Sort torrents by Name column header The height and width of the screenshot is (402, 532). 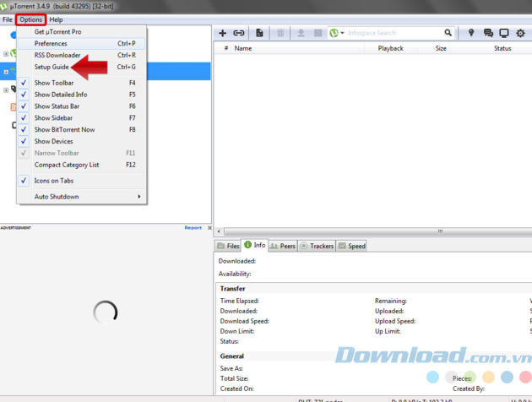tap(299, 48)
